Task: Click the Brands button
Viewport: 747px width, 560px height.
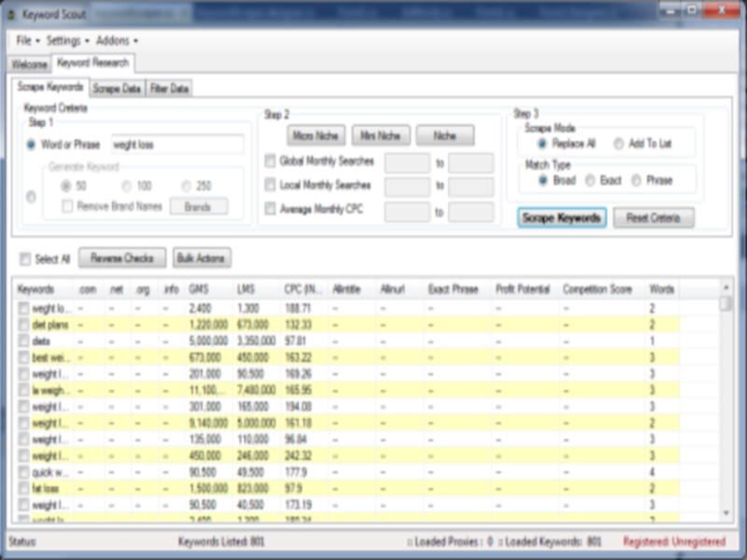Action: point(198,206)
